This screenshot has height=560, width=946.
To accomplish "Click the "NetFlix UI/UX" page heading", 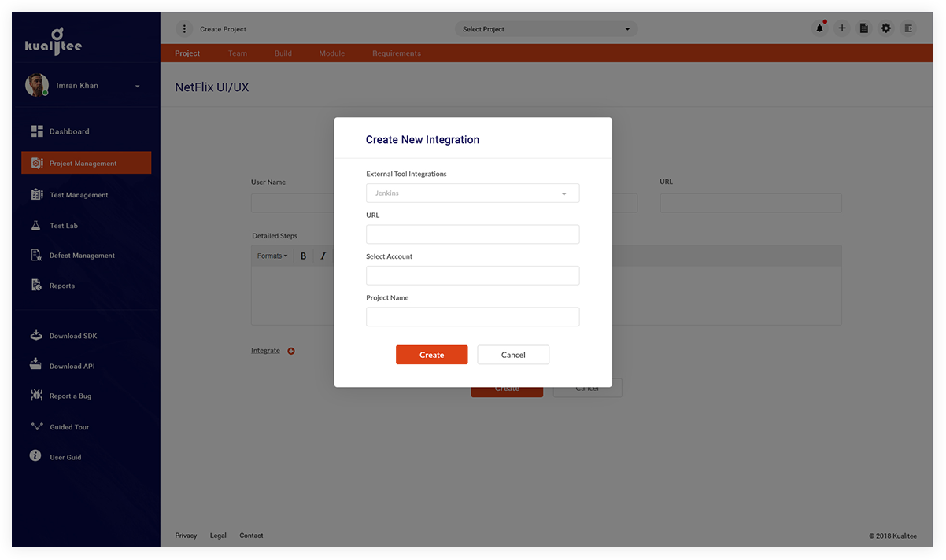I will [x=212, y=87].
